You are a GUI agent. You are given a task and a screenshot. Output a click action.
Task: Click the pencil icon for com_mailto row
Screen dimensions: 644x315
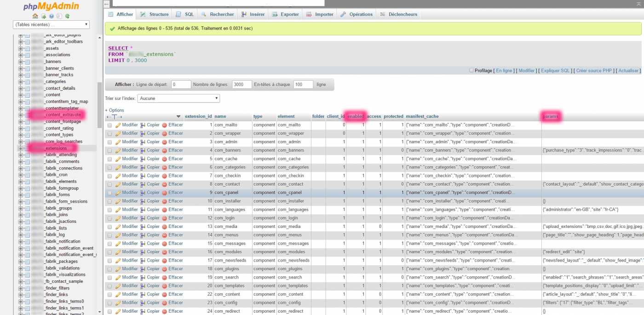(118, 125)
